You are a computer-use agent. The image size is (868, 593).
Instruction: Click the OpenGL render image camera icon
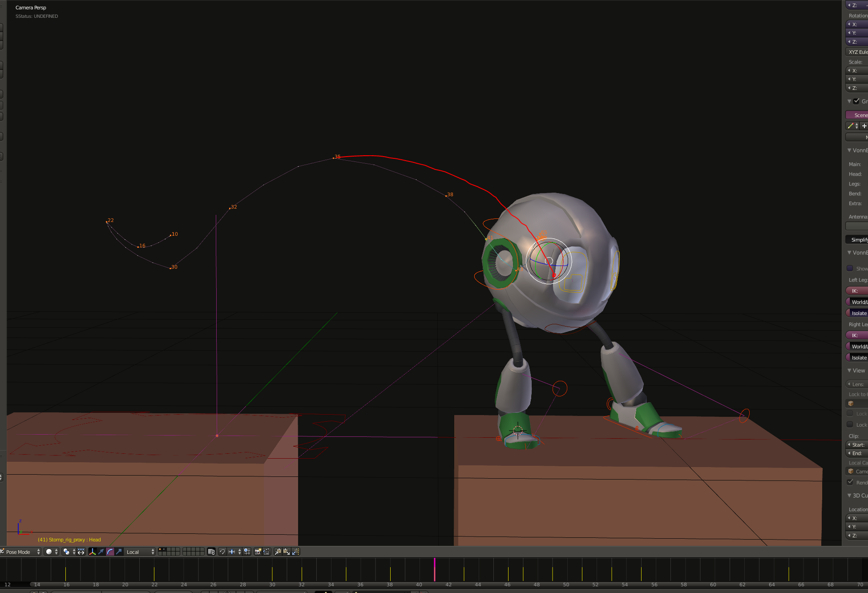click(x=258, y=552)
